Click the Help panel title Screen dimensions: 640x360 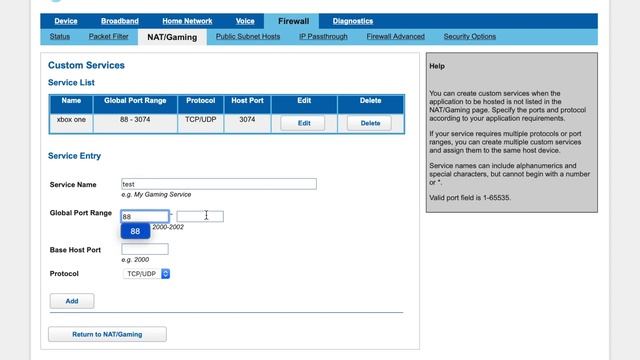click(437, 66)
